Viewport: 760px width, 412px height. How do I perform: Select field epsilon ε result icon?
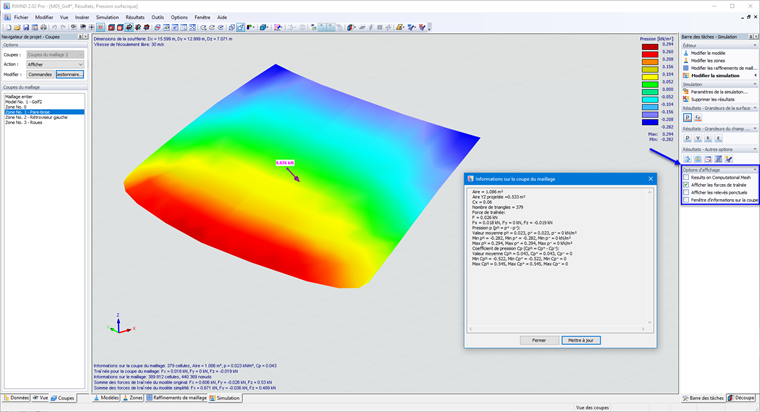(x=719, y=139)
